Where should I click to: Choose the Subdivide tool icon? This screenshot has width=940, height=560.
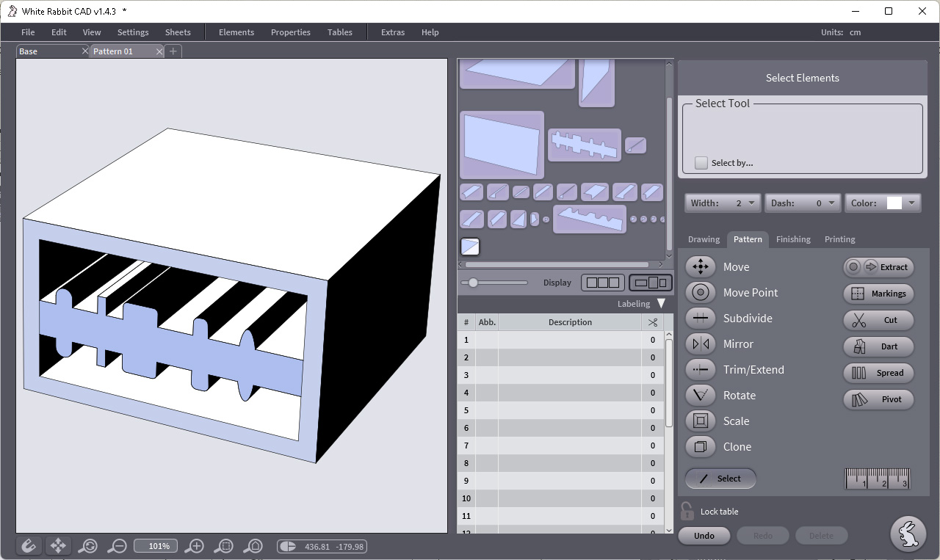pyautogui.click(x=700, y=319)
